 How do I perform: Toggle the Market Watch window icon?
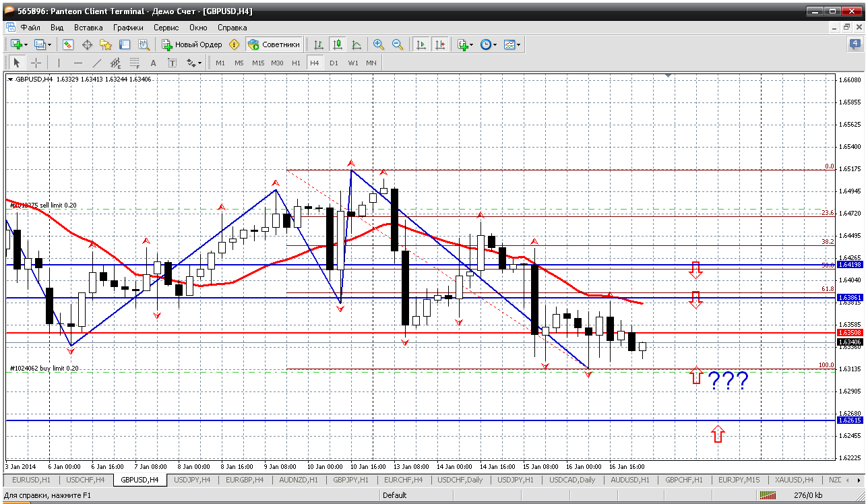tap(68, 44)
